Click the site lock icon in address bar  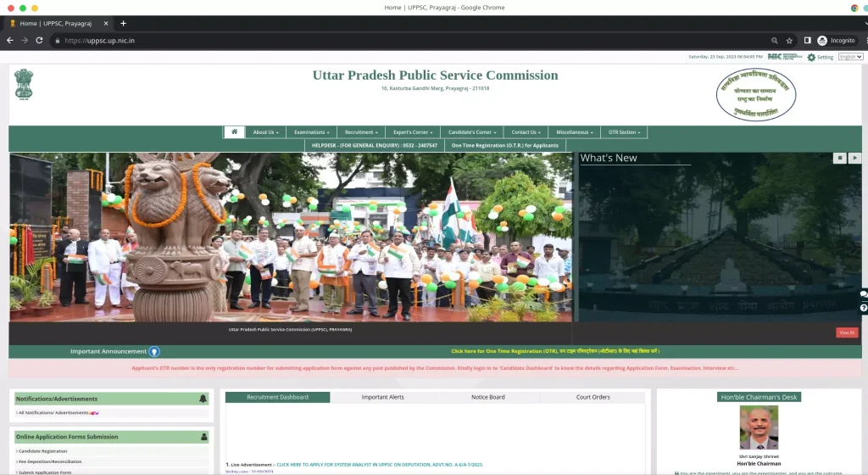[57, 41]
